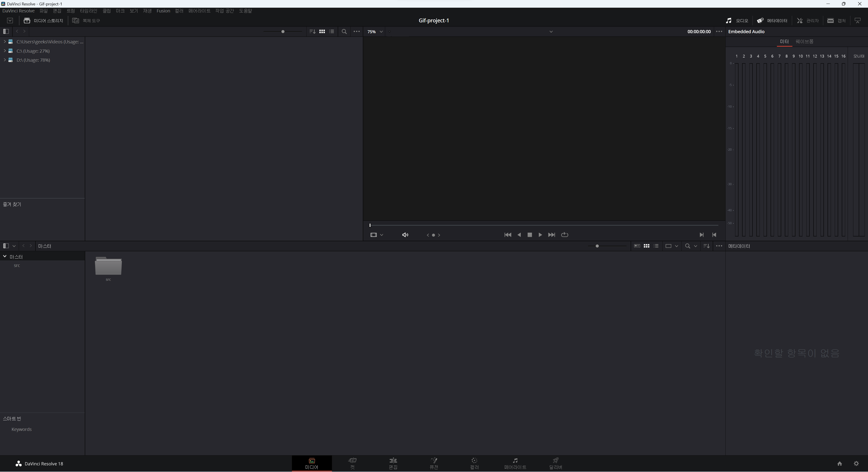This screenshot has width=868, height=472.
Task: Open the Fusion menu in the menu bar
Action: point(163,11)
